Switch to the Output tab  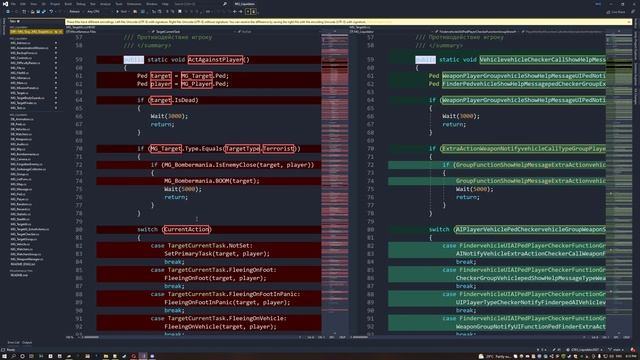pyautogui.click(x=27, y=343)
